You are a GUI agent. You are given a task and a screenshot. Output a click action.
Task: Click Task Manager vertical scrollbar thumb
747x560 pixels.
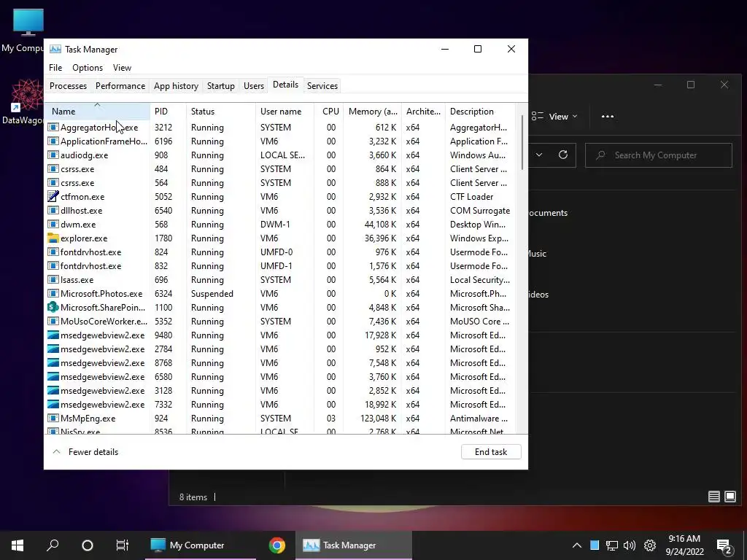coord(522,142)
